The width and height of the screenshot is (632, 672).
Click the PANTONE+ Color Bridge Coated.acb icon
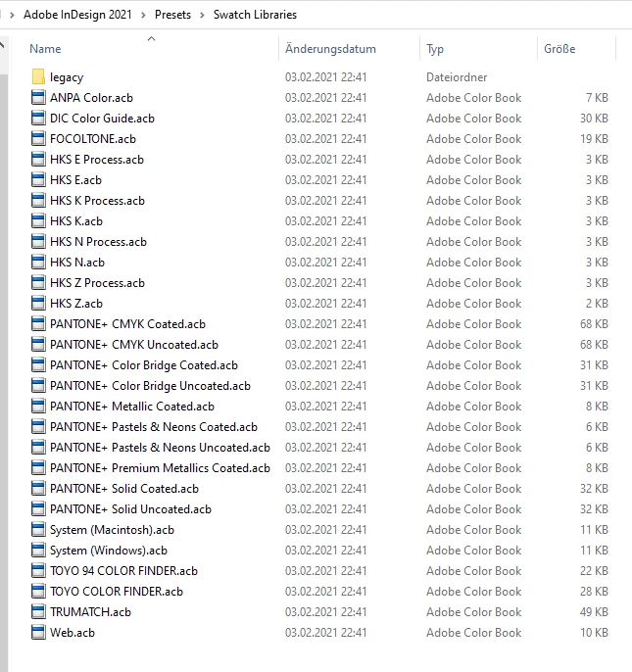coord(38,365)
